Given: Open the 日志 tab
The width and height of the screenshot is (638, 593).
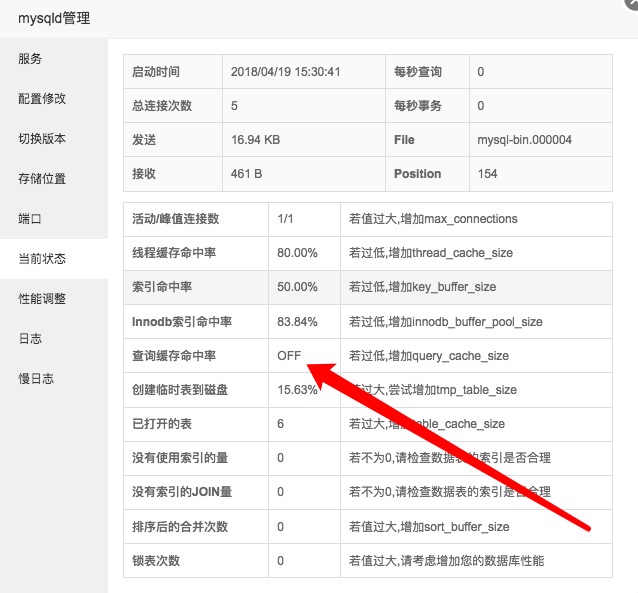Looking at the screenshot, I should [30, 338].
